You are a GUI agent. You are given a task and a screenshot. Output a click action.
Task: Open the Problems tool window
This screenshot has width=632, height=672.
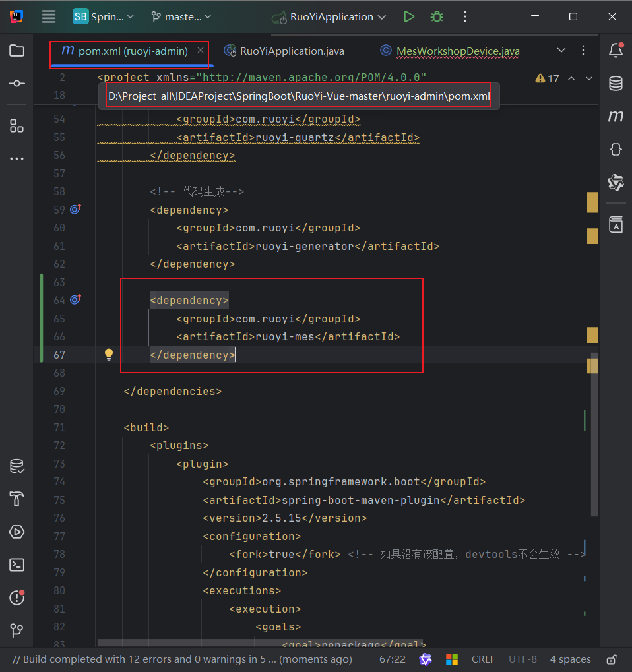pos(16,597)
